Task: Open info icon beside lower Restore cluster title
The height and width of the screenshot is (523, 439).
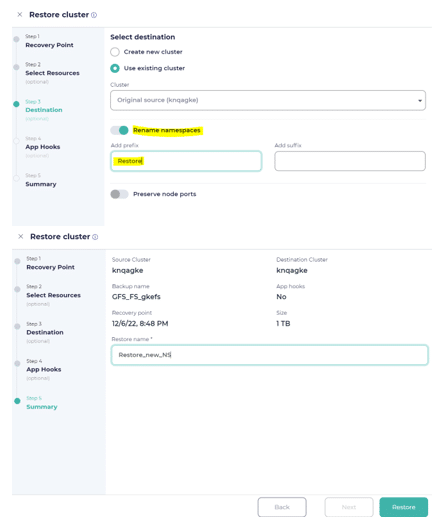Action: coord(95,237)
